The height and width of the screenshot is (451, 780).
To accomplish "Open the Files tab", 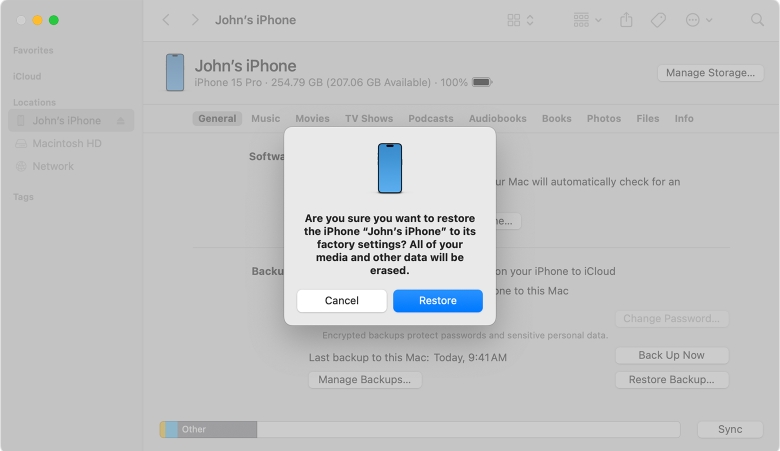I will [648, 118].
